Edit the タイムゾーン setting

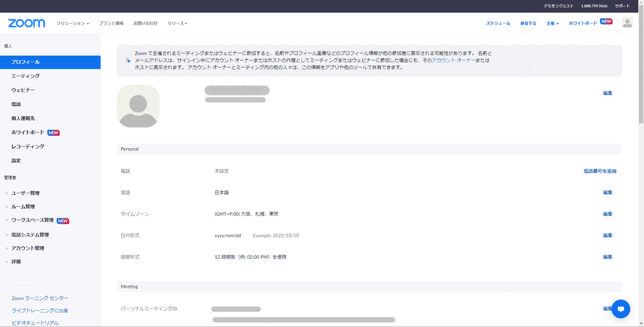click(608, 214)
